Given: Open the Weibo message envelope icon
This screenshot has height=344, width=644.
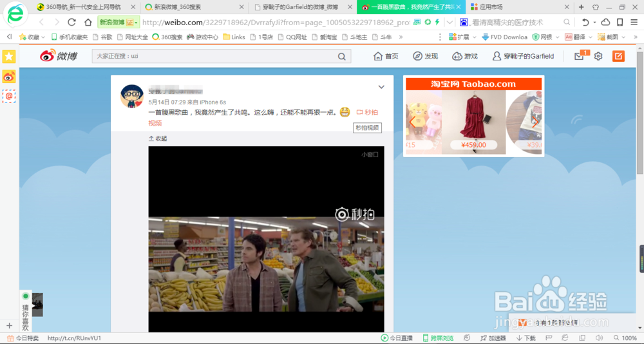Looking at the screenshot, I should pyautogui.click(x=579, y=56).
